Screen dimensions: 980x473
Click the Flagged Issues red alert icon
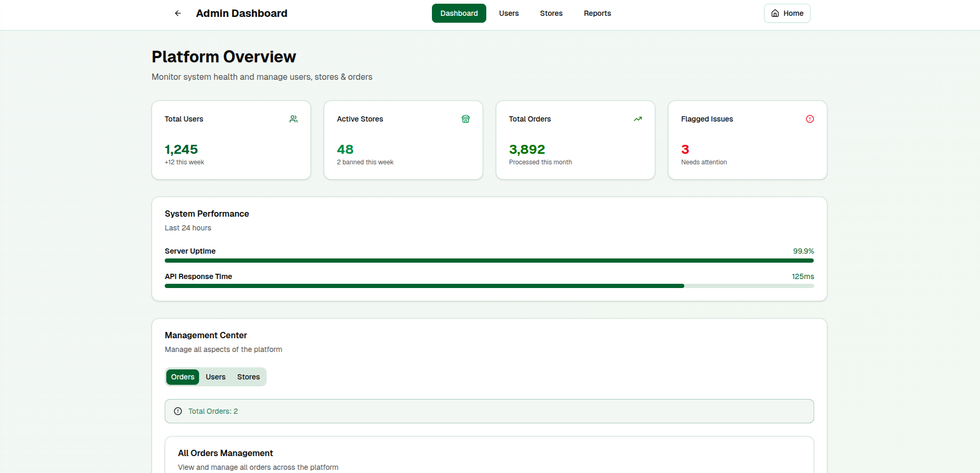tap(810, 119)
